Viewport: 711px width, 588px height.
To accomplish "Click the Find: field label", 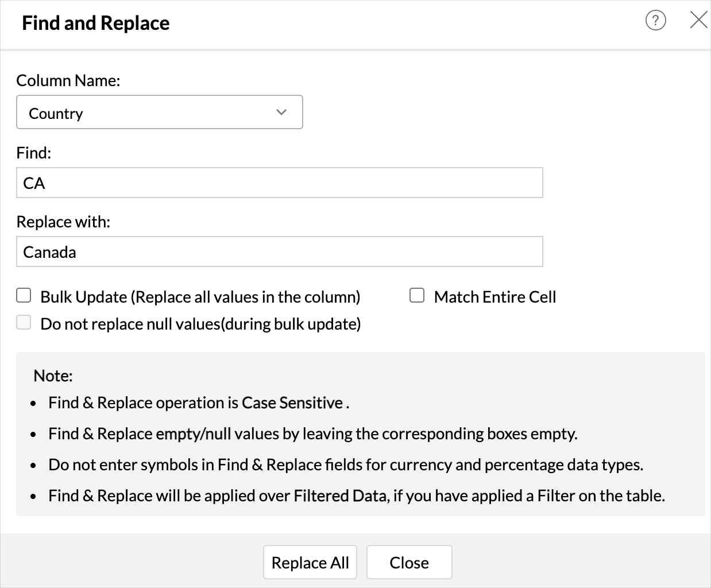I will point(34,153).
